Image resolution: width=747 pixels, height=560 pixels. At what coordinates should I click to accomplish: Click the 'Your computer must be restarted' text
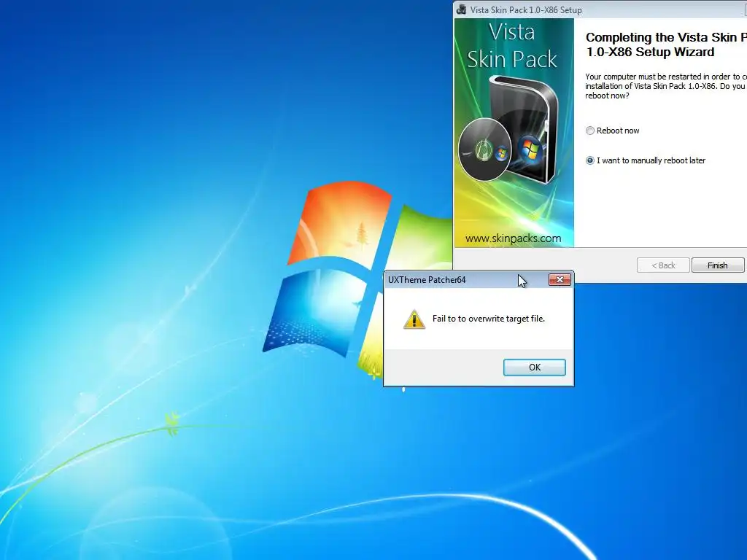[666, 86]
